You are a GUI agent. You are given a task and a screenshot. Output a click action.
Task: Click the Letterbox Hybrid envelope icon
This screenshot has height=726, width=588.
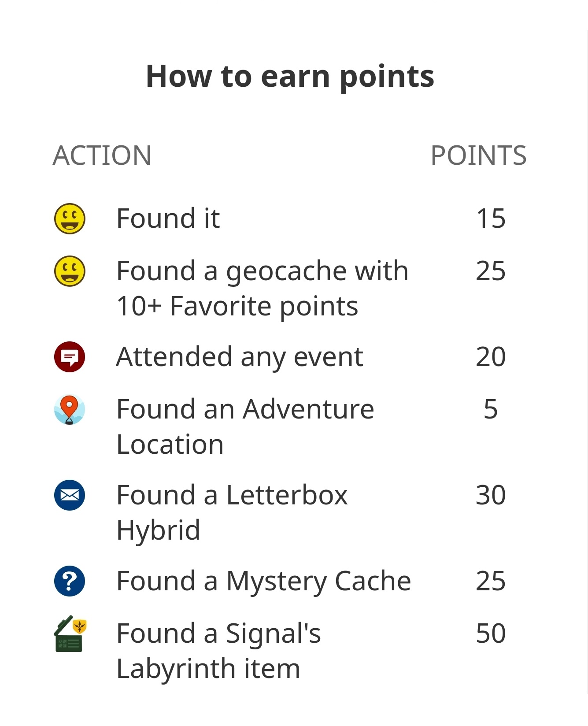click(70, 495)
